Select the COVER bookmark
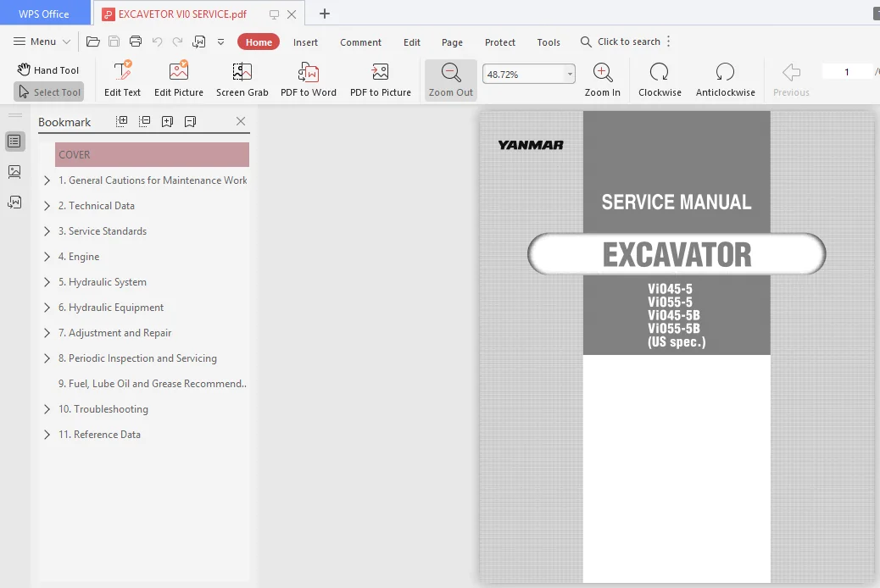The image size is (880, 588). [152, 155]
